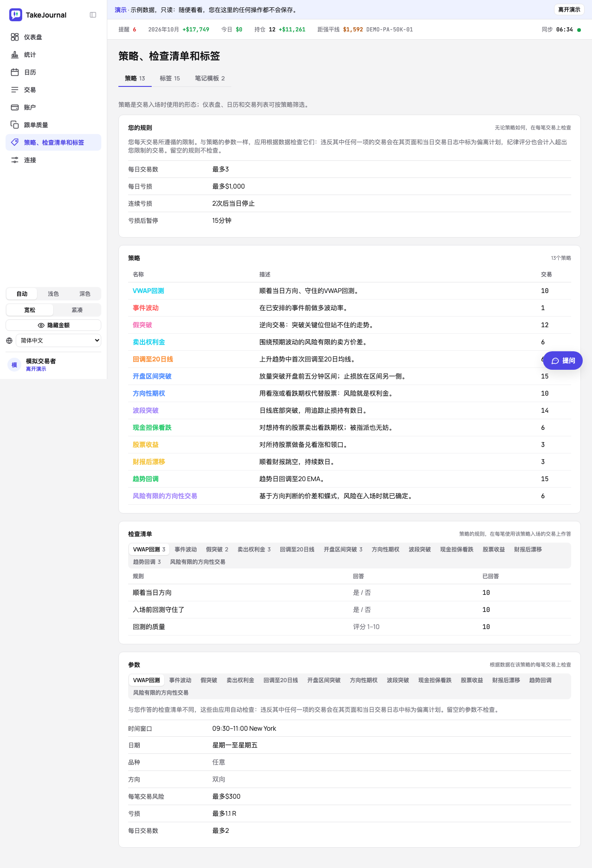Image resolution: width=592 pixels, height=868 pixels.
Task: Open the 跟单质量 copy icon
Action: coord(15,125)
